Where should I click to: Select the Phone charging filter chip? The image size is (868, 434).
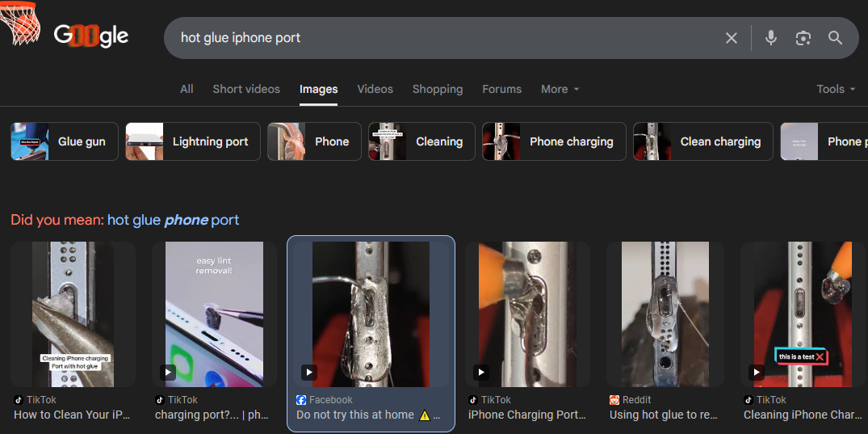tap(554, 141)
